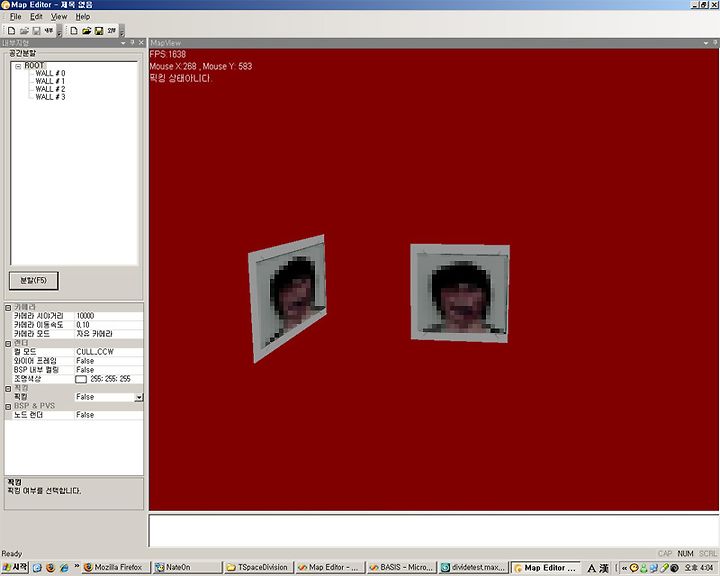Open the first toolbar's options overflow arrow

click(59, 31)
